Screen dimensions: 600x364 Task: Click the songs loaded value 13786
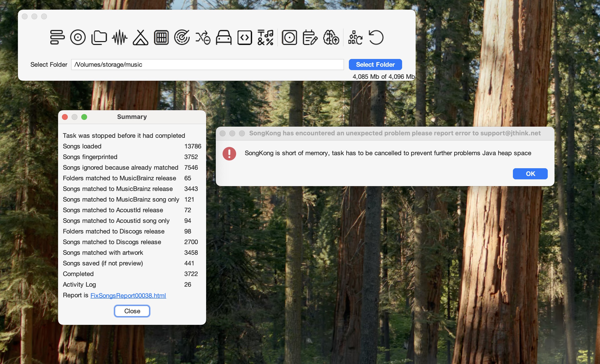coord(193,146)
